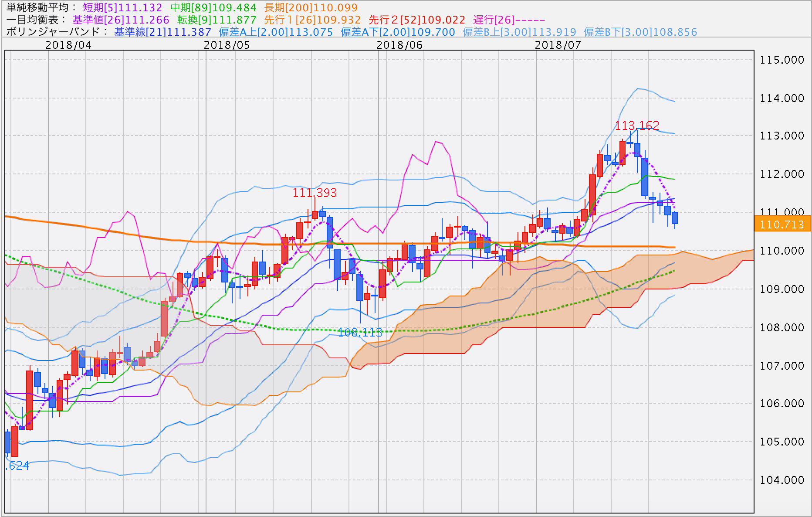Click the low price label 108.113
This screenshot has height=517, width=812.
tap(360, 333)
